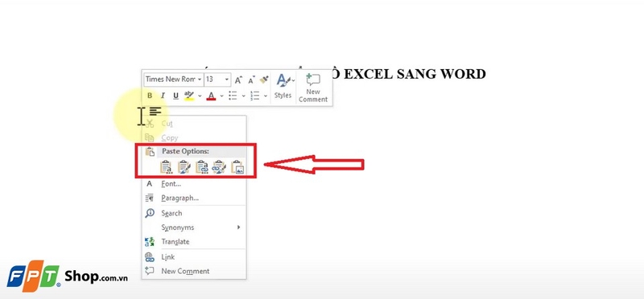
Task: Choose the paste option with link and paintbrush
Action: coord(220,167)
